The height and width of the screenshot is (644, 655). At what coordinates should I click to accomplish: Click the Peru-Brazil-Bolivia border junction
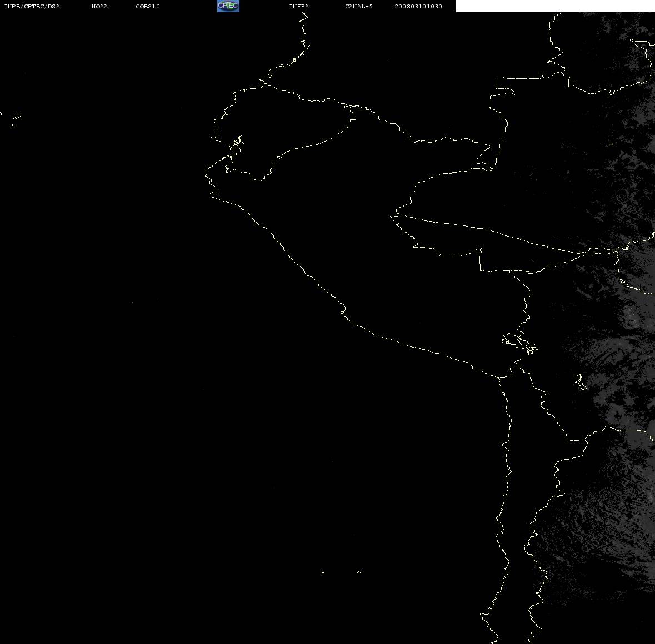tap(511, 271)
